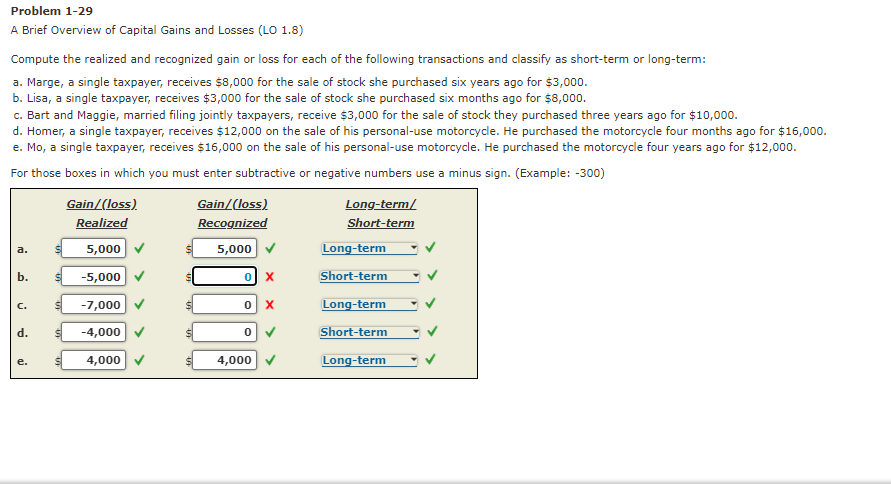Click the row a Realized gain input field
Image resolution: width=891 pixels, height=484 pixels.
[x=94, y=249]
